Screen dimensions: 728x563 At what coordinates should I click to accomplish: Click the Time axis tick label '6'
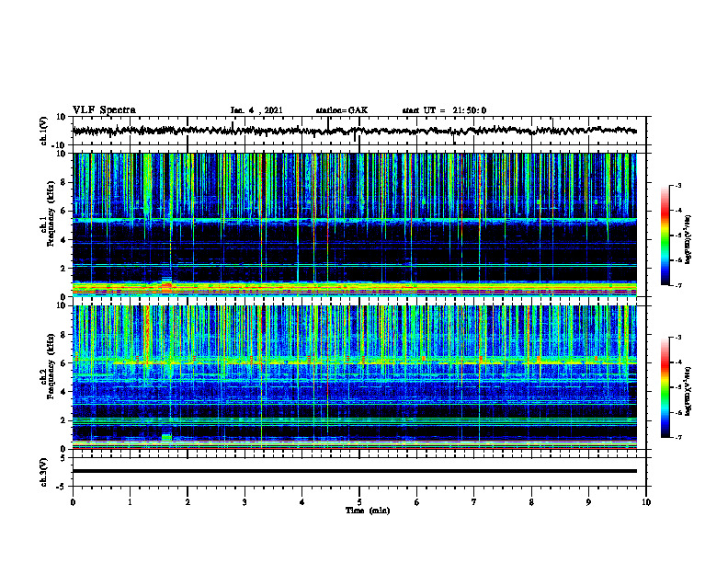(x=416, y=502)
